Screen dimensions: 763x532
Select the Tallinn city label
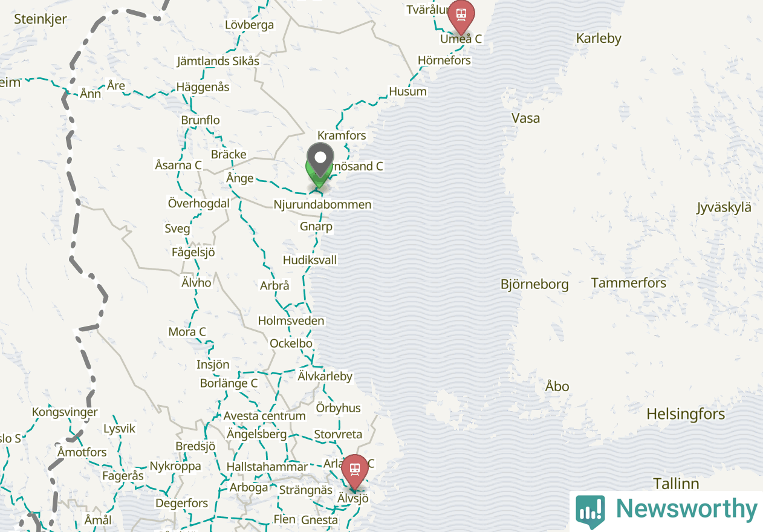tap(676, 484)
